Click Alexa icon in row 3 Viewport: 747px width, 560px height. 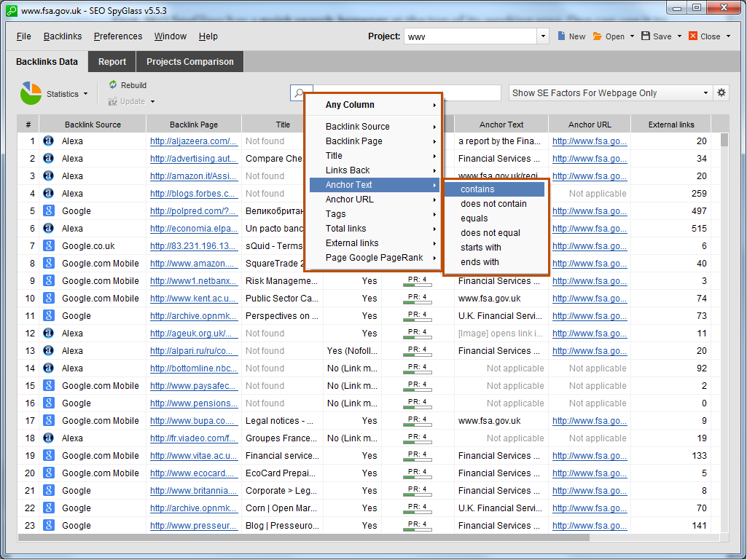49,176
